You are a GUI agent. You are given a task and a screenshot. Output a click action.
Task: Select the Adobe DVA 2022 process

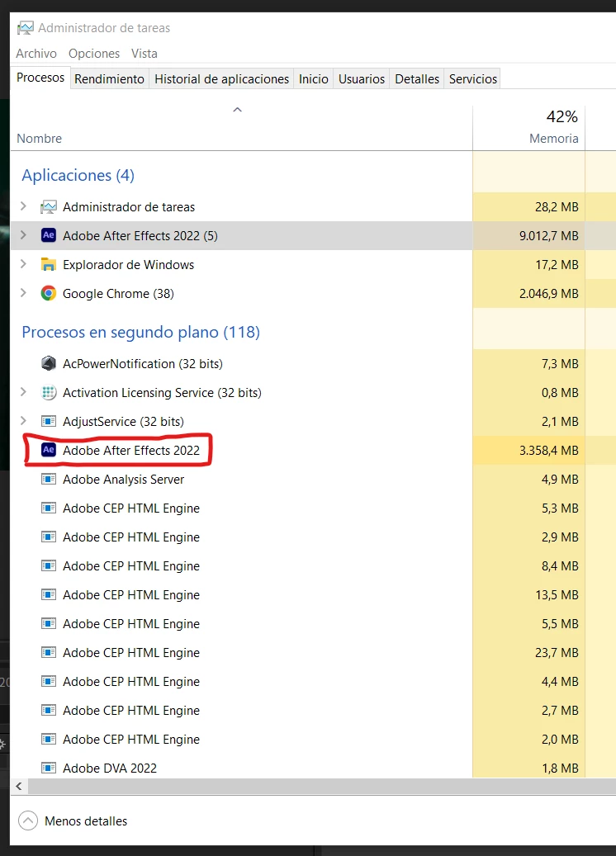(x=110, y=769)
